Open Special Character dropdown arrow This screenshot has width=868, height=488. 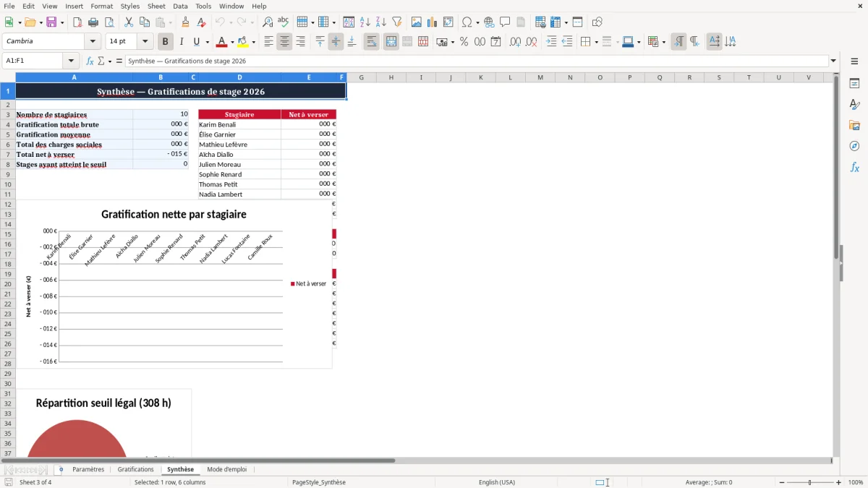click(478, 22)
